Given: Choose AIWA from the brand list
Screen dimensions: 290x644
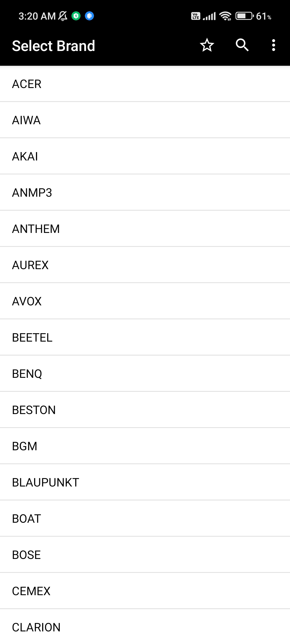Looking at the screenshot, I should pyautogui.click(x=145, y=120).
